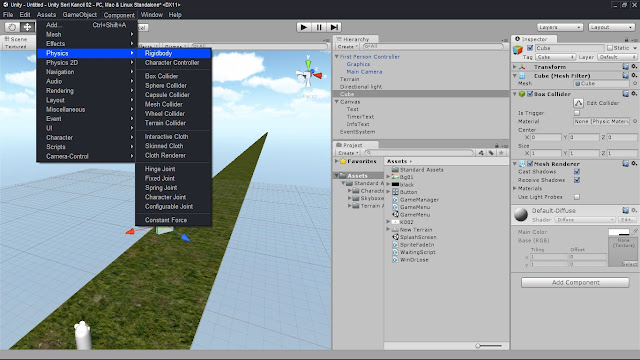Image resolution: width=640 pixels, height=360 pixels.
Task: Click the Inspector lock icon
Action: (627, 40)
